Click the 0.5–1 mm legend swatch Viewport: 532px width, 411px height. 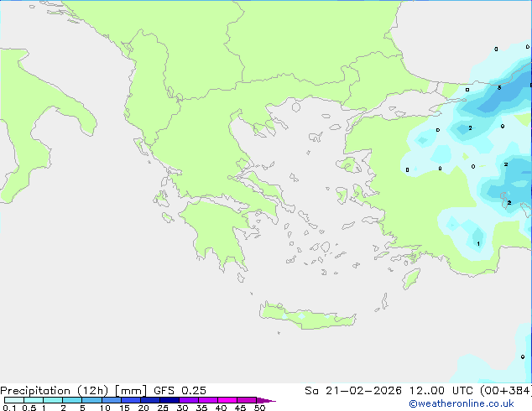[x=34, y=400]
